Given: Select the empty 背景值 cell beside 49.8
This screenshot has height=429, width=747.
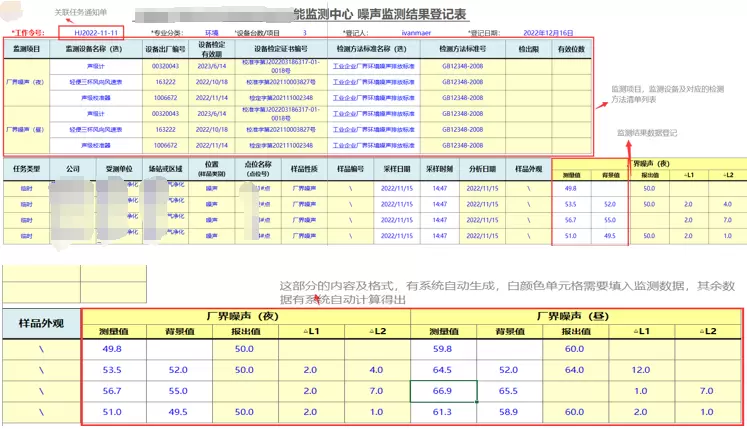Looking at the screenshot, I should pyautogui.click(x=182, y=349).
